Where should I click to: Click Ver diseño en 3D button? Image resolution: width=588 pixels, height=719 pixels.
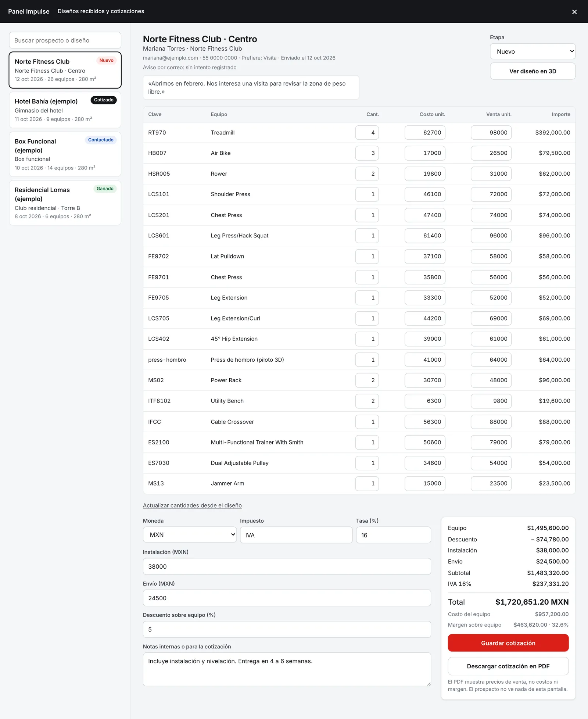point(533,71)
